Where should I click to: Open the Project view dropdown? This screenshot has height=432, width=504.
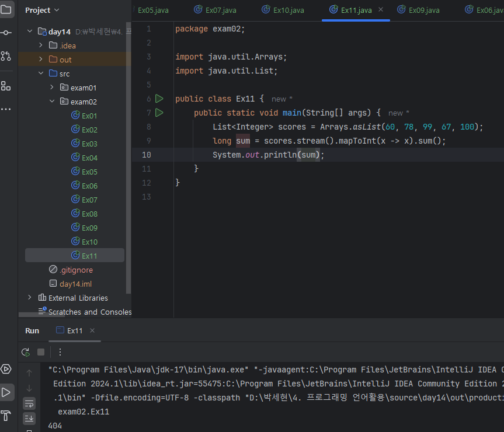[42, 11]
